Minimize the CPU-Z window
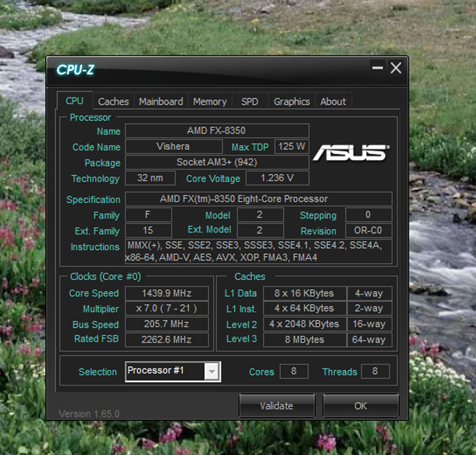 pos(377,68)
